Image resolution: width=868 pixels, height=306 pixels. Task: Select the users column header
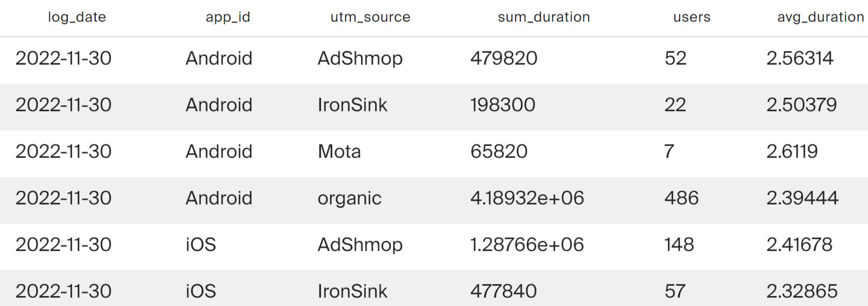(x=692, y=17)
